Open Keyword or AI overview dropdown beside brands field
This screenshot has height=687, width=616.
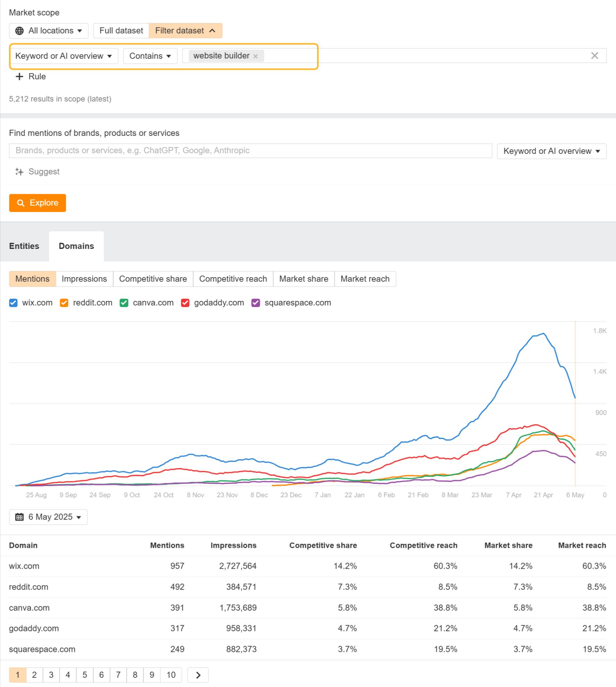click(x=551, y=151)
